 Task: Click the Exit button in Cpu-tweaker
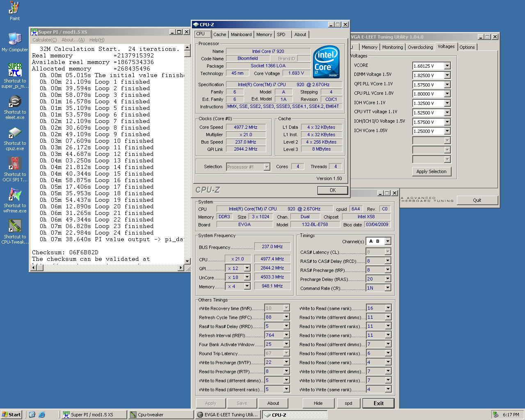tap(379, 403)
